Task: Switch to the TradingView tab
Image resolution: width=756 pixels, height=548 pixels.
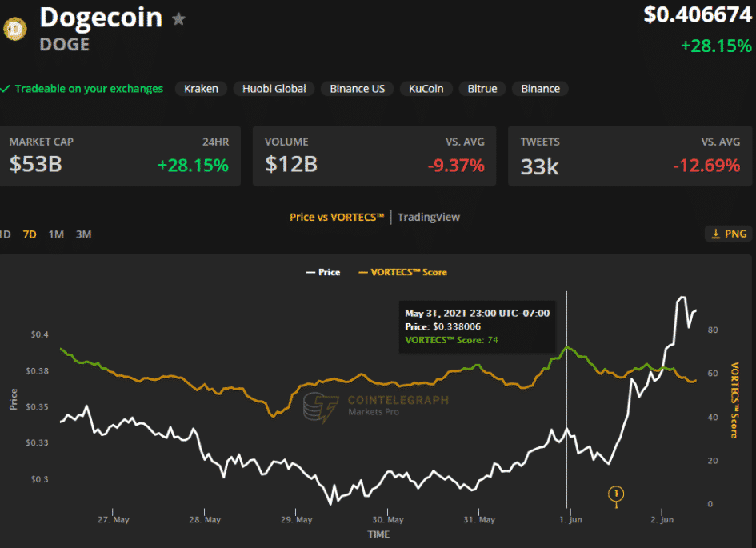Action: pyautogui.click(x=429, y=217)
